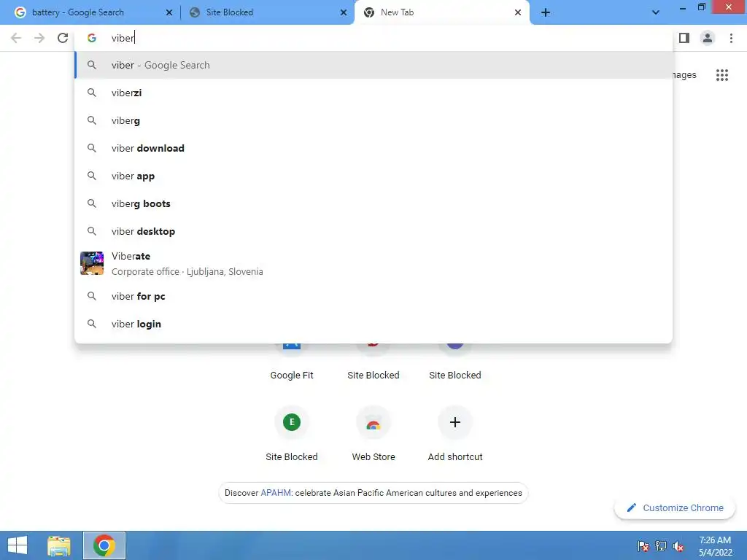Open the Google Fit shortcut
747x560 pixels.
tap(292, 362)
